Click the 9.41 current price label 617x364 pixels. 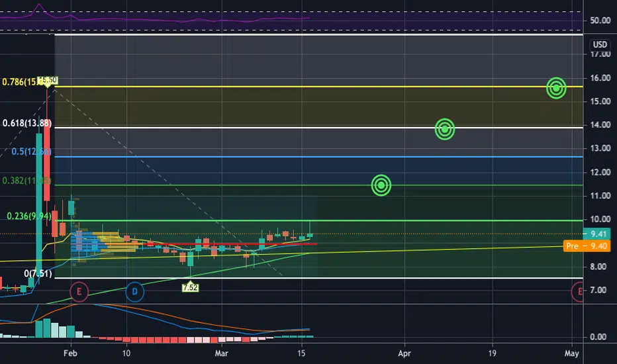pos(597,234)
